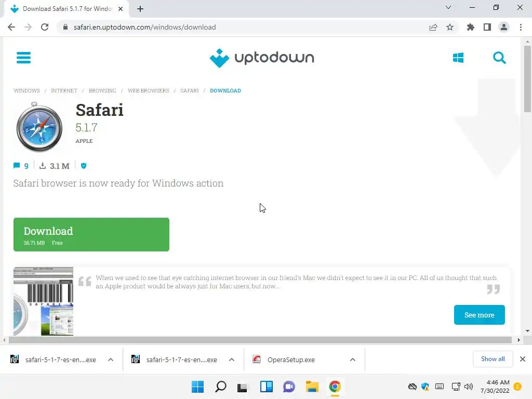Image resolution: width=532 pixels, height=399 pixels.
Task: Click the green Download button
Action: (x=91, y=234)
